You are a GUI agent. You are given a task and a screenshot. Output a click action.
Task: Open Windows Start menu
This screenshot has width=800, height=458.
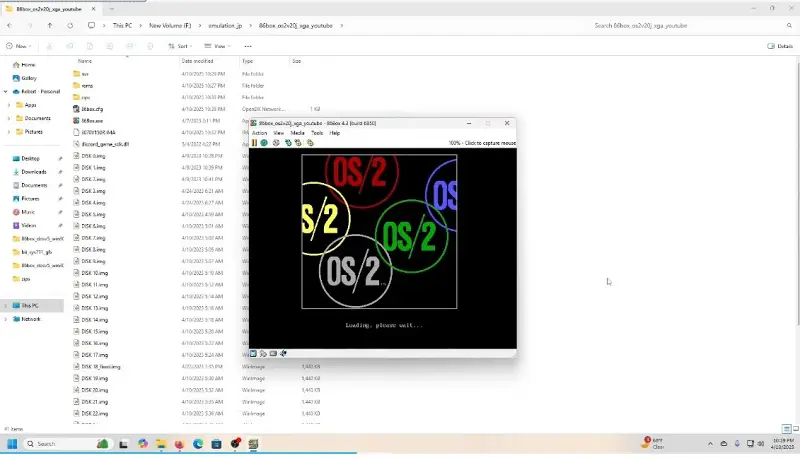point(12,444)
